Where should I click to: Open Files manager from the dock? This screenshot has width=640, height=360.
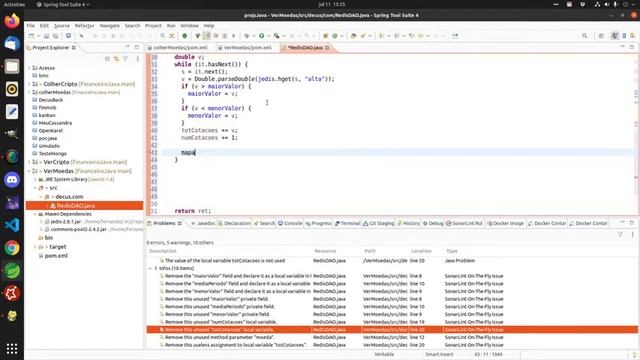(12, 66)
